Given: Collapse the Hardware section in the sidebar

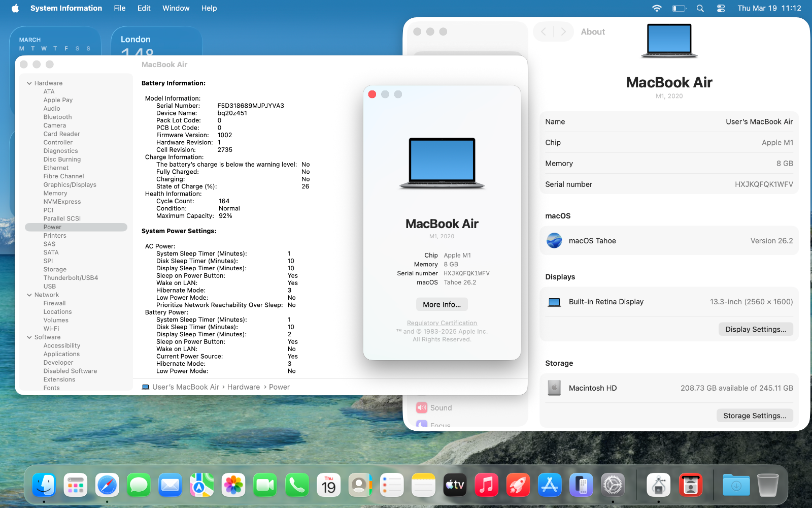Looking at the screenshot, I should (29, 83).
